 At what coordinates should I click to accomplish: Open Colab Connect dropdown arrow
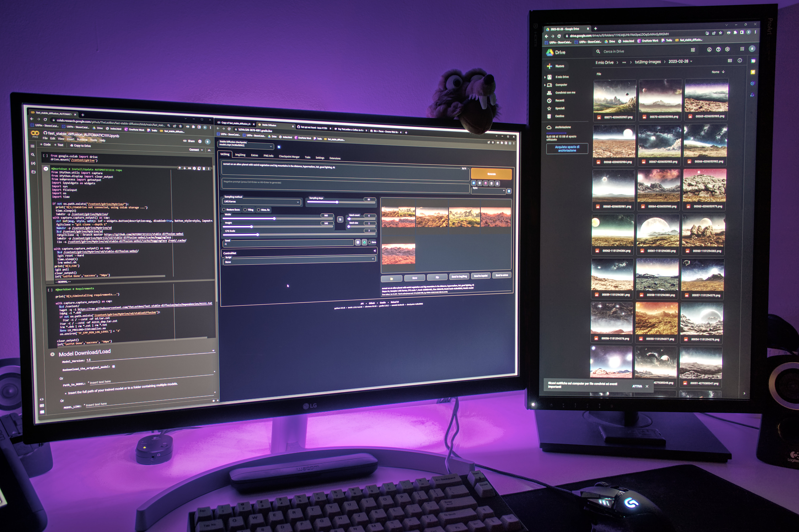pyautogui.click(x=202, y=150)
